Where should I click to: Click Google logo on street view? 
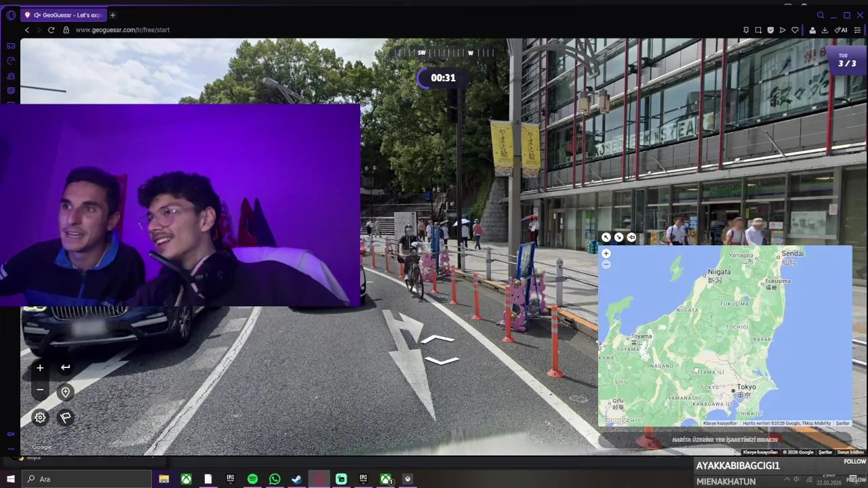pos(41,447)
